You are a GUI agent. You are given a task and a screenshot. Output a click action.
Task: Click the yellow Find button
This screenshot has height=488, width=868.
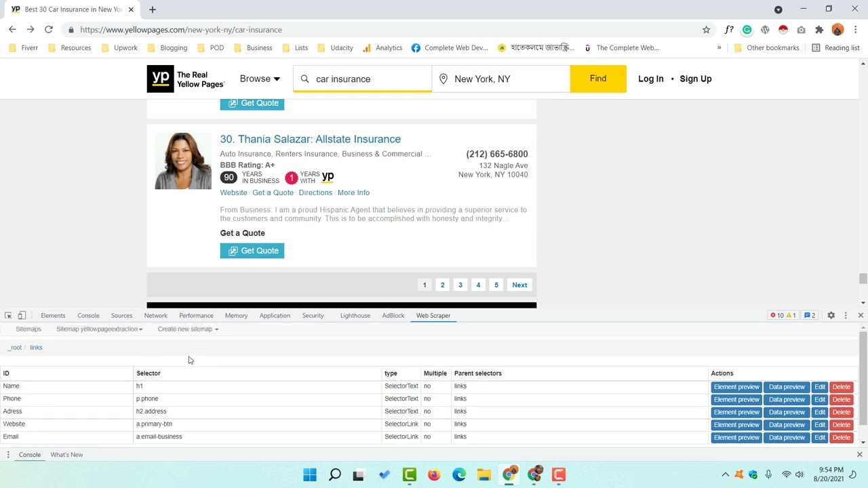[x=598, y=79]
